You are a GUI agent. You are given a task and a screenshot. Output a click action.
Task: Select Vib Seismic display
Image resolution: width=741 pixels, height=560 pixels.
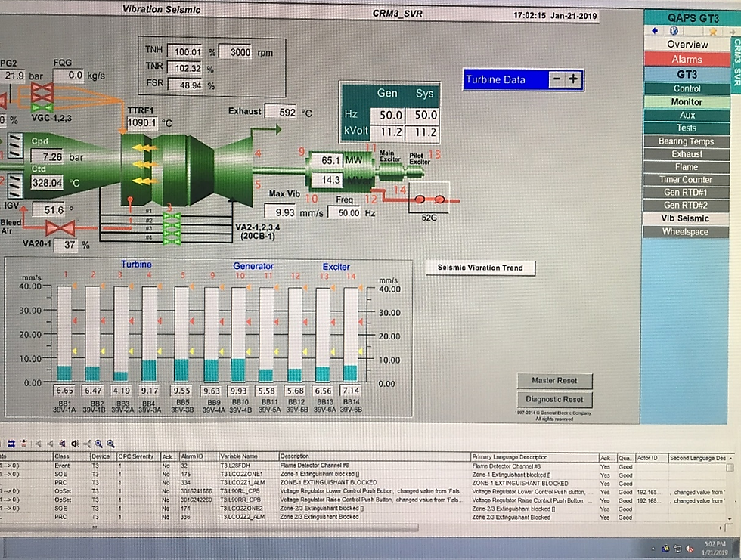click(x=685, y=218)
